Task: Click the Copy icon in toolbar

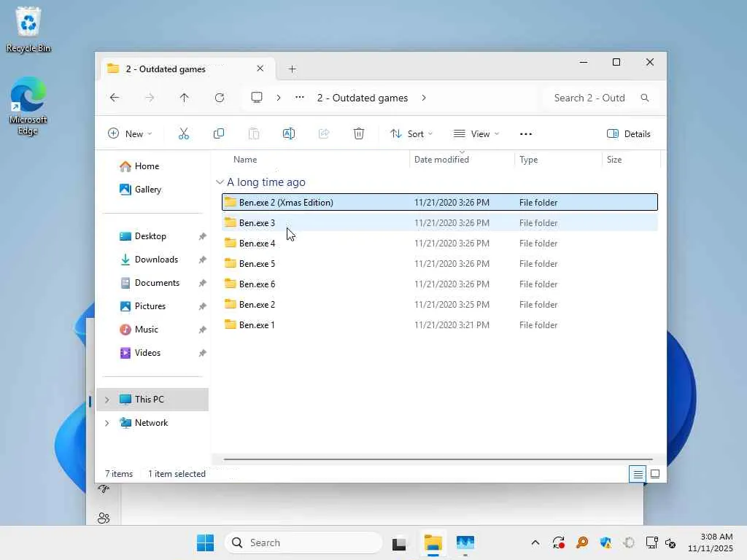Action: pos(219,134)
